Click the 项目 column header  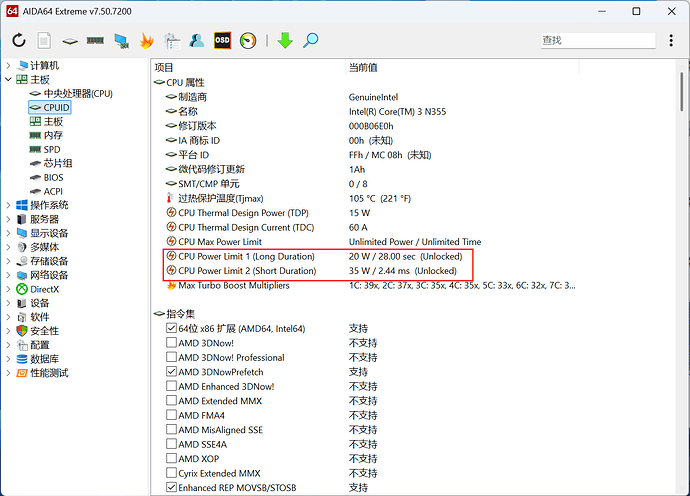[x=165, y=67]
